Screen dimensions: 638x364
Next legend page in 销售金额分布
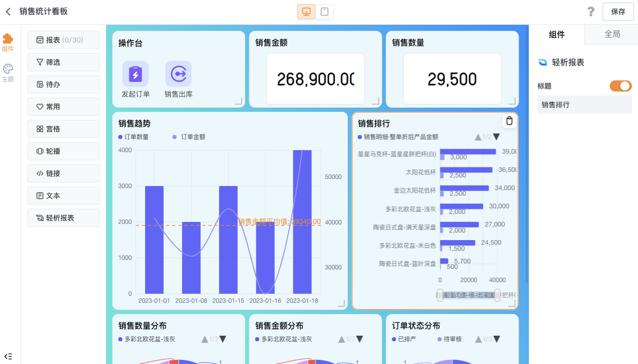(360, 339)
